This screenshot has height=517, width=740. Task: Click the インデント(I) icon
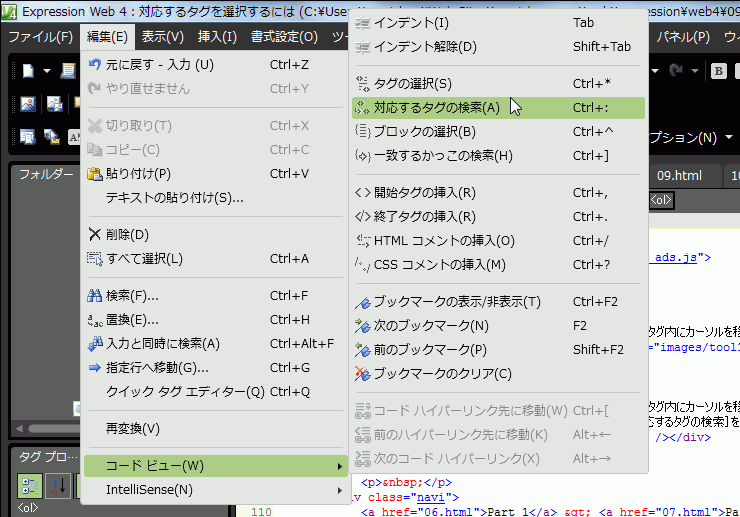tap(362, 23)
